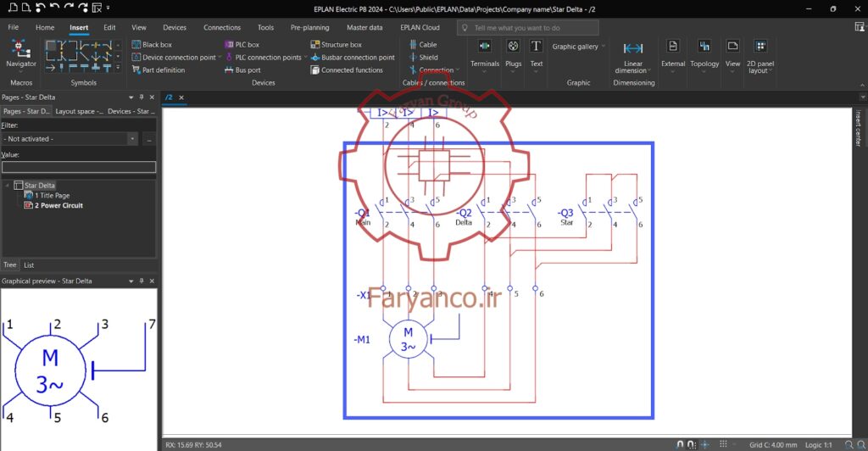Expand the Symbols gallery more arrow
Screen dimensions: 868x451
(x=118, y=68)
